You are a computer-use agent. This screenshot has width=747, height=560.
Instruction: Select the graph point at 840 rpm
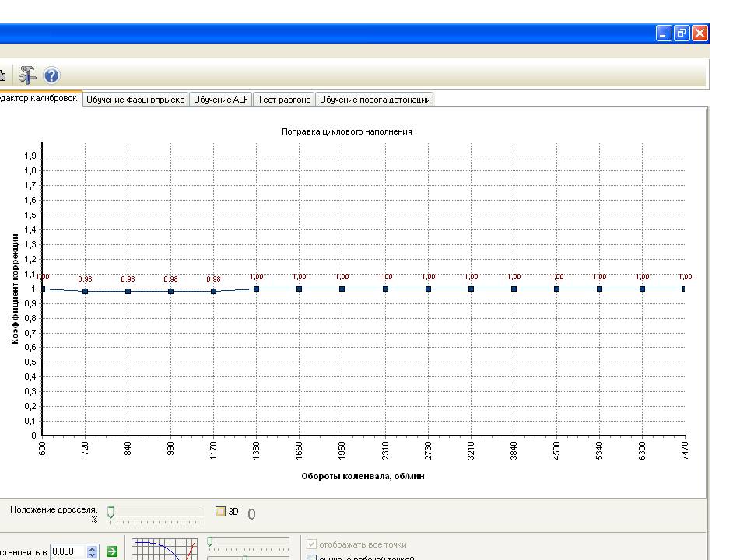(128, 292)
